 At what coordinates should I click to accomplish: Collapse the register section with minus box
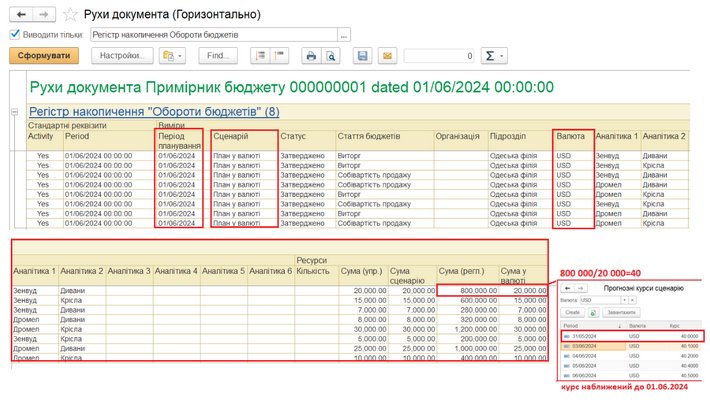(x=14, y=111)
